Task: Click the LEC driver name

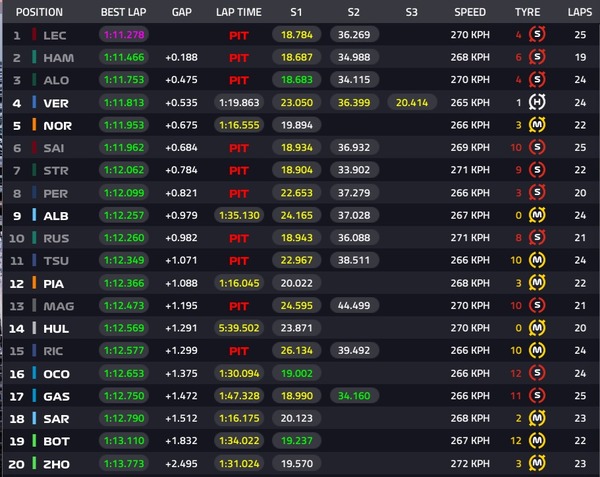Action: (x=58, y=35)
